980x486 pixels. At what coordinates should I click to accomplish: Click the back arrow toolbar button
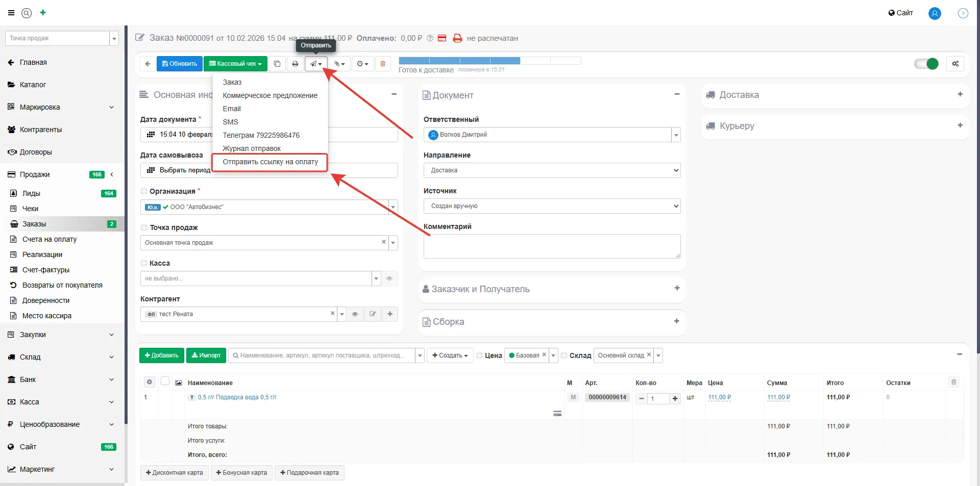148,64
